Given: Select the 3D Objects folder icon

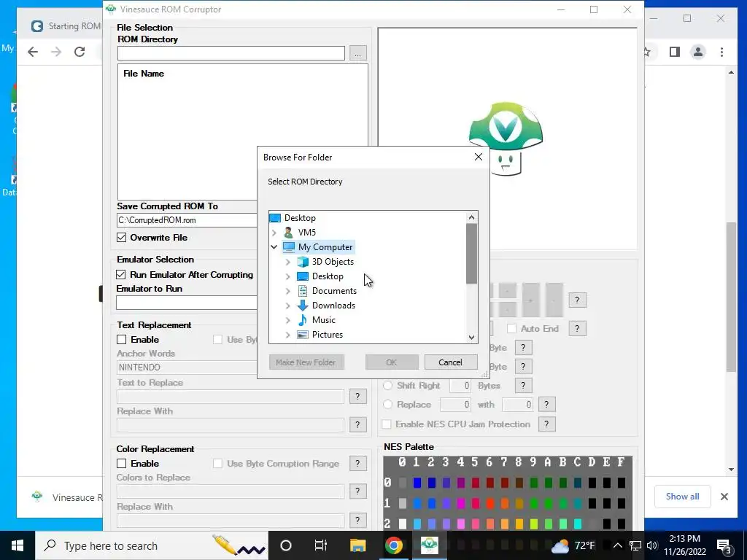Looking at the screenshot, I should 303,262.
